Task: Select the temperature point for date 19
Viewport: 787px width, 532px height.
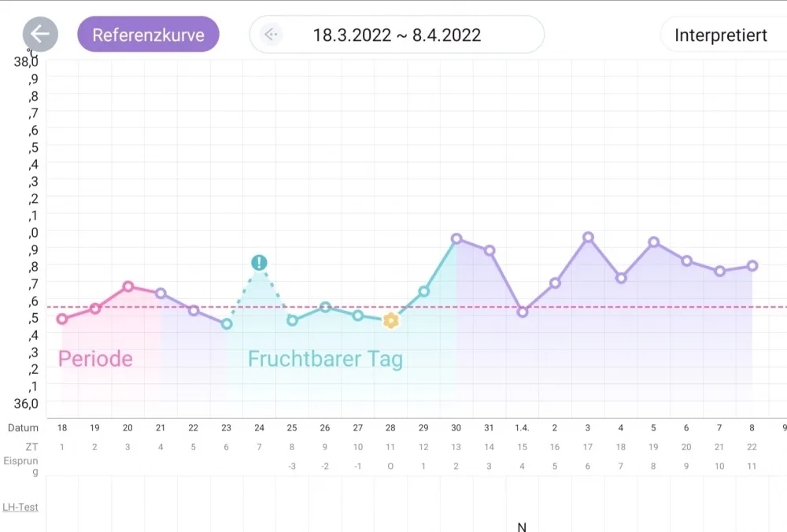Action: tap(95, 308)
